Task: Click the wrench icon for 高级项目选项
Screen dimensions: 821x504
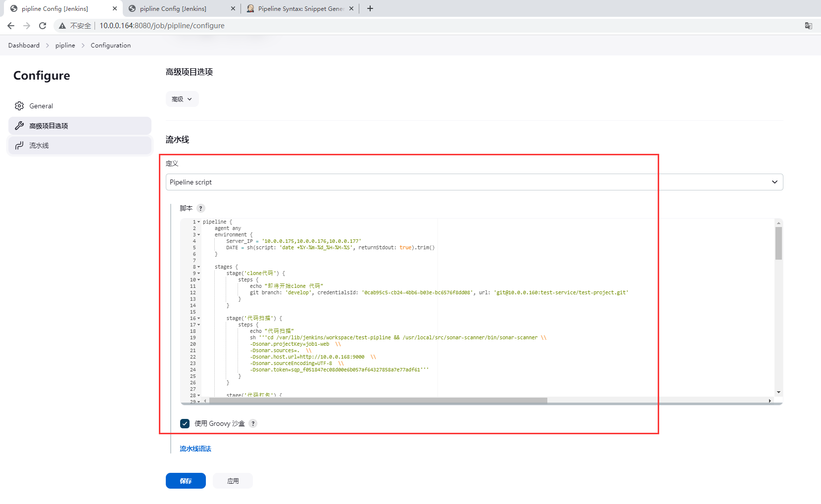Action: tap(19, 126)
